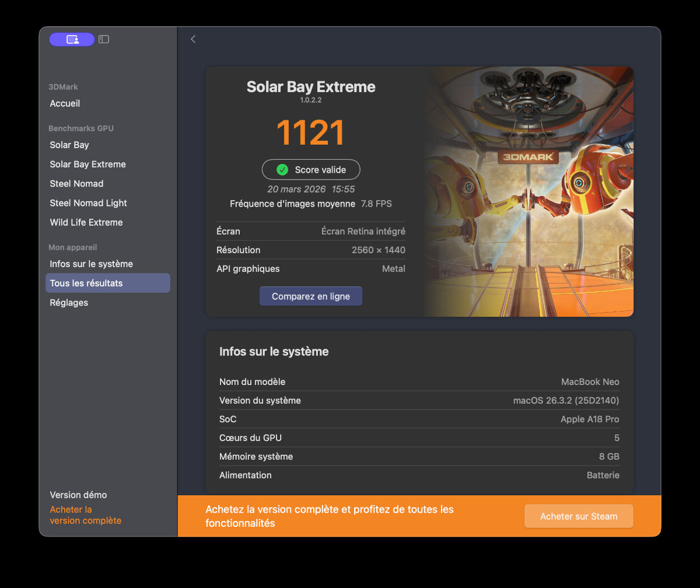Screen dimensions: 700x588
Task: Click the Acheter sur Steam button
Action: [x=578, y=516]
